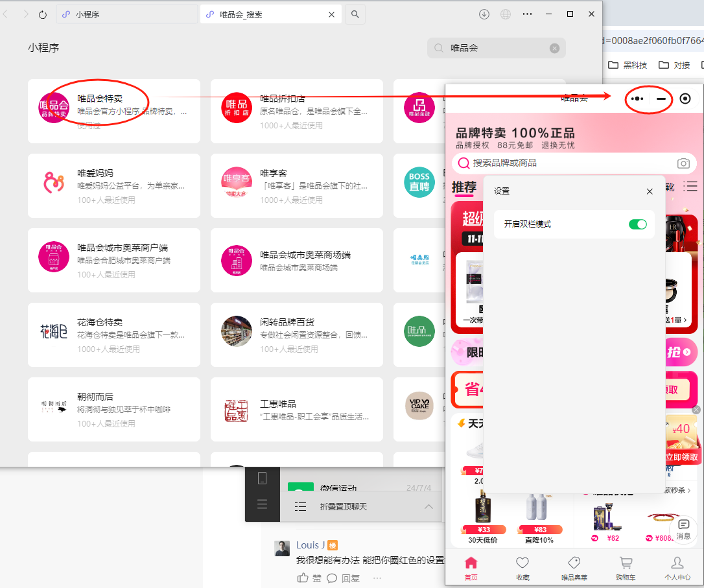Go to 首页 home tab
The height and width of the screenshot is (588, 704).
pos(471,569)
